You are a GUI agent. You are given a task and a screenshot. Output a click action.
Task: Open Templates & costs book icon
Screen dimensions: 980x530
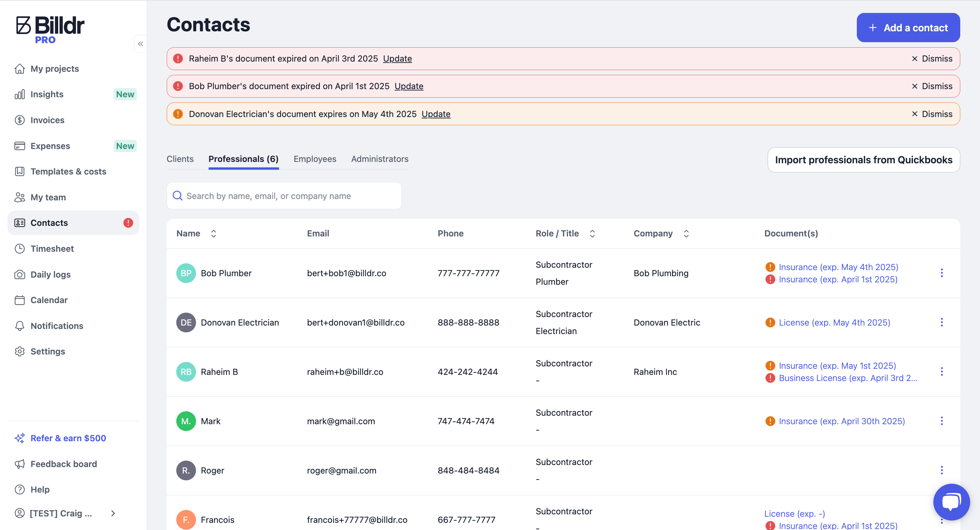coord(20,171)
